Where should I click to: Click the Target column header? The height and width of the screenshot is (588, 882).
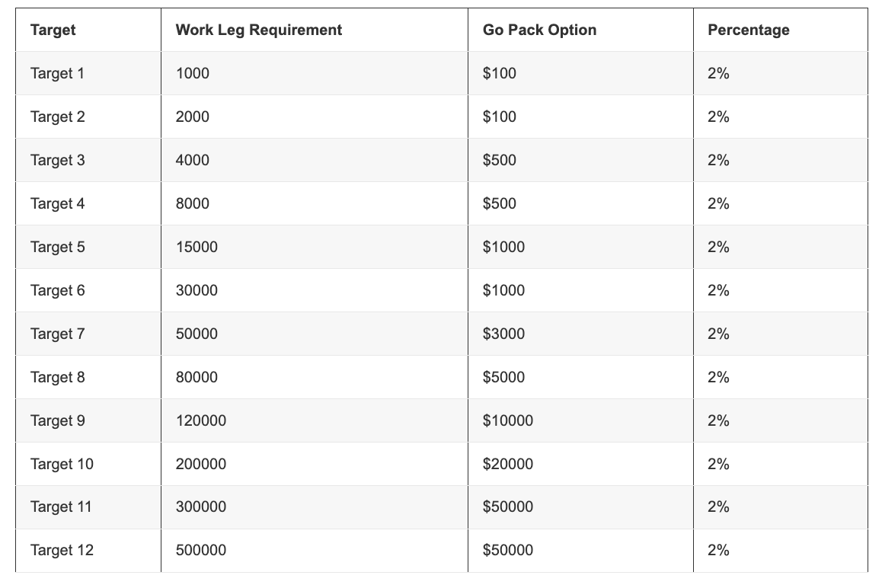53,30
